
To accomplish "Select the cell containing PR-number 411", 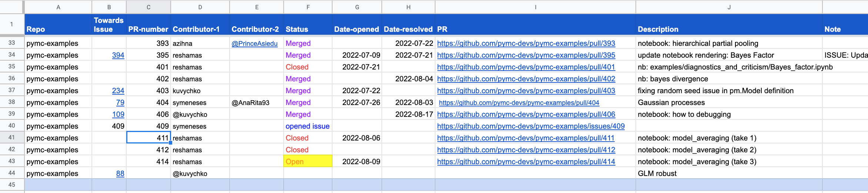I will [x=148, y=138].
